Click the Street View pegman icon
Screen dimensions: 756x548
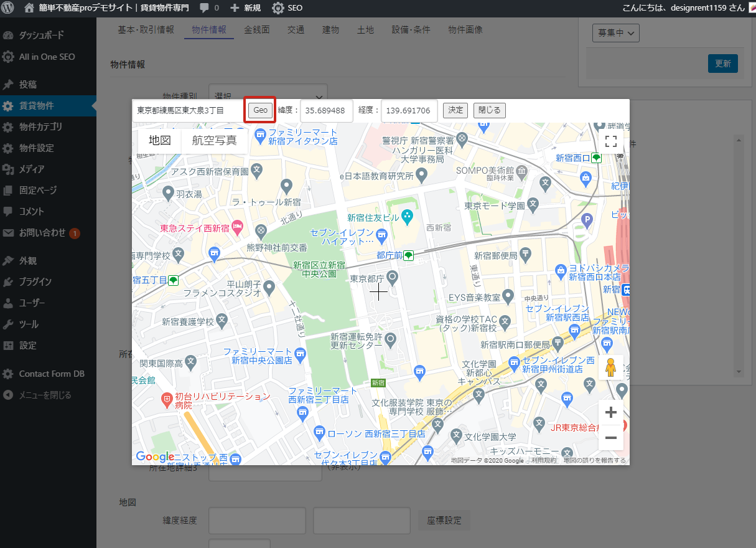click(x=610, y=367)
